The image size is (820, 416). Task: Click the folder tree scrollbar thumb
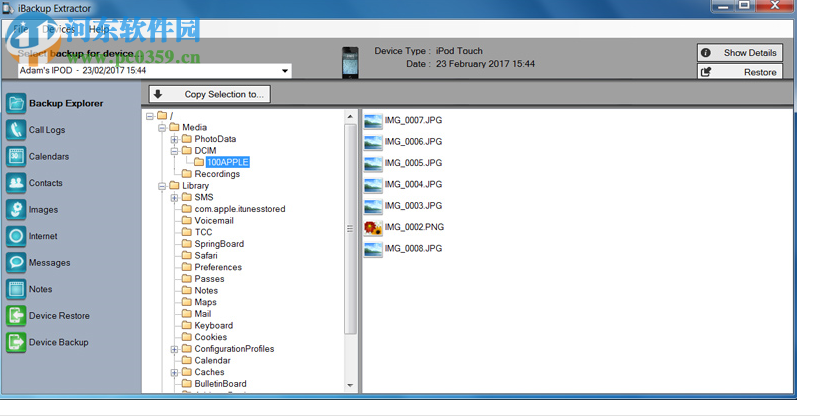click(x=350, y=229)
